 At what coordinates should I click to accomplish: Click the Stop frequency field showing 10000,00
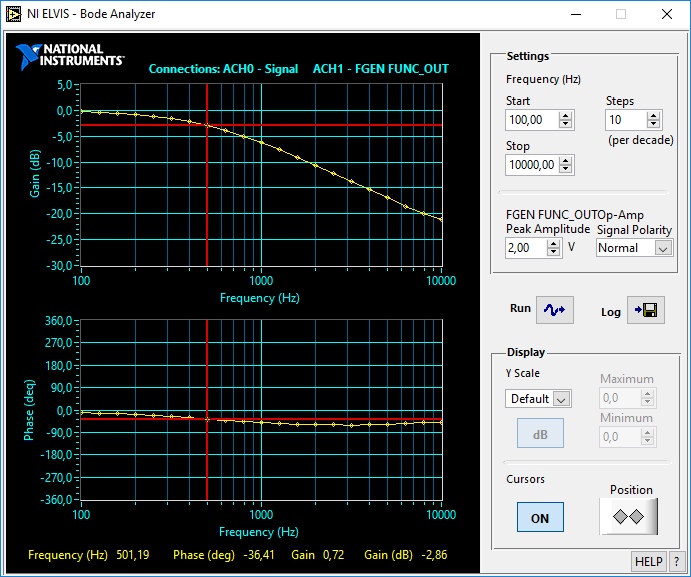coord(532,165)
